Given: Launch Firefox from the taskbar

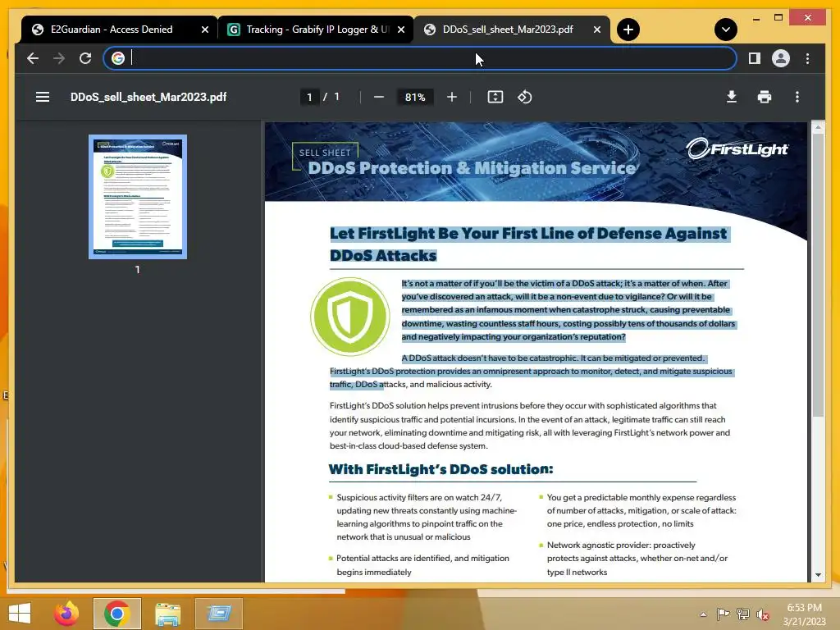Looking at the screenshot, I should (66, 614).
